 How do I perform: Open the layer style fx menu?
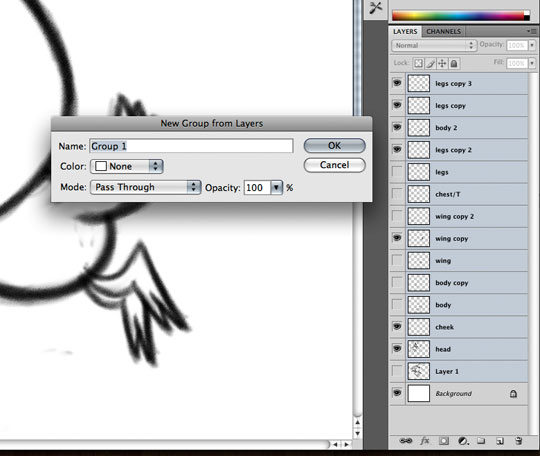[425, 441]
